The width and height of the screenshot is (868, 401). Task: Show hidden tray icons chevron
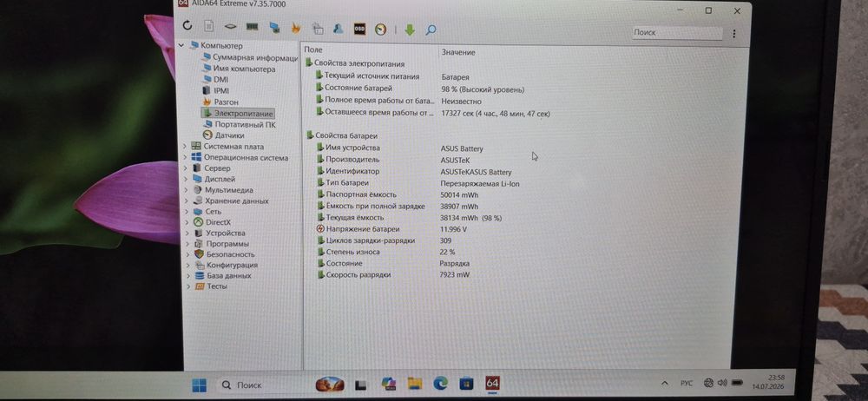point(664,383)
